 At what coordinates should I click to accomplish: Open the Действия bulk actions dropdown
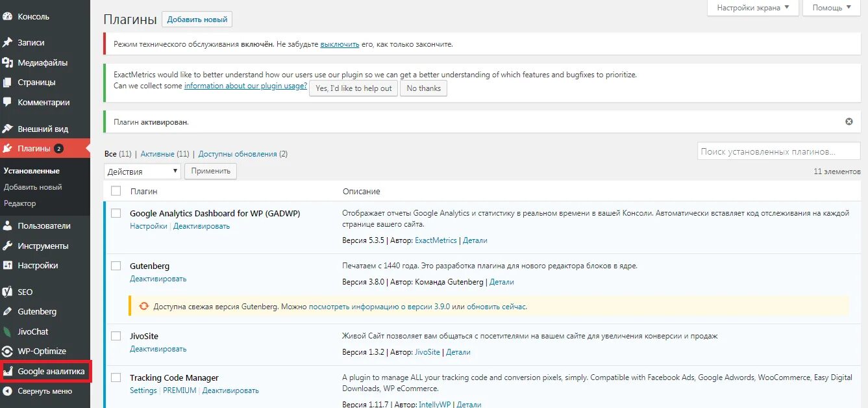tap(142, 172)
